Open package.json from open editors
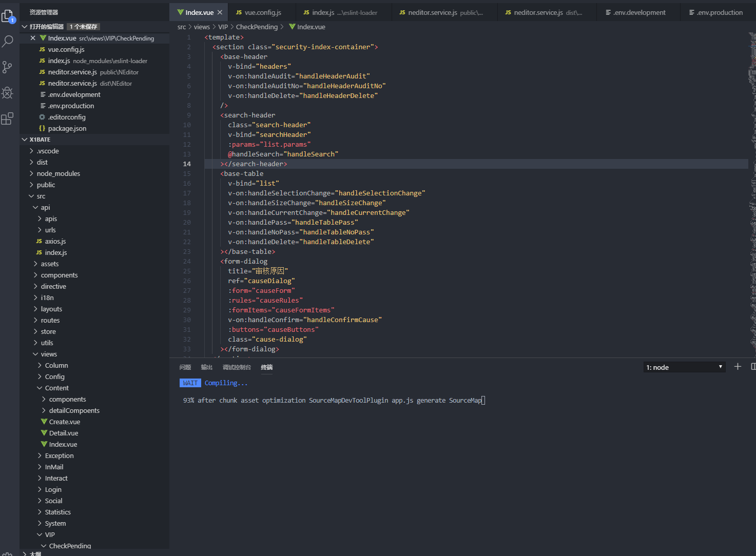 click(x=67, y=128)
